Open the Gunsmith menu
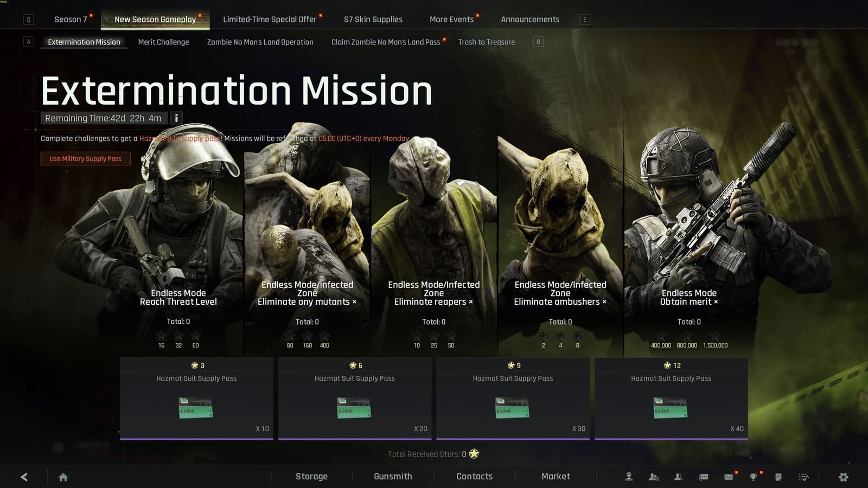Viewport: 868px width, 488px height. point(393,476)
